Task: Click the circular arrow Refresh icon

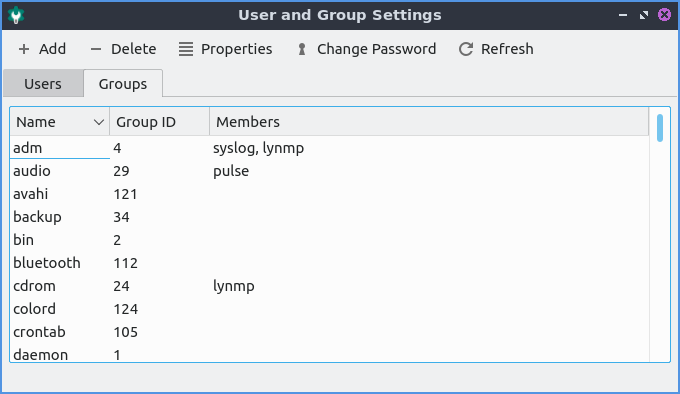Action: point(466,49)
